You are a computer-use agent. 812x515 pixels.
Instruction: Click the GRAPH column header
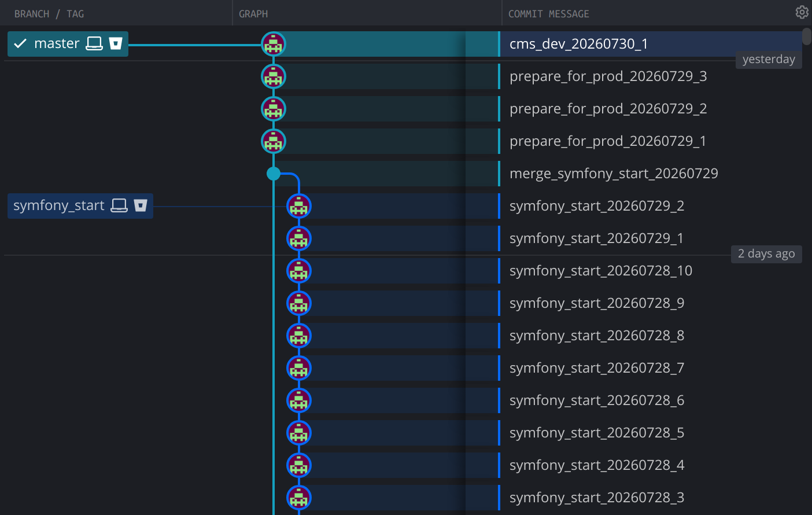[253, 14]
